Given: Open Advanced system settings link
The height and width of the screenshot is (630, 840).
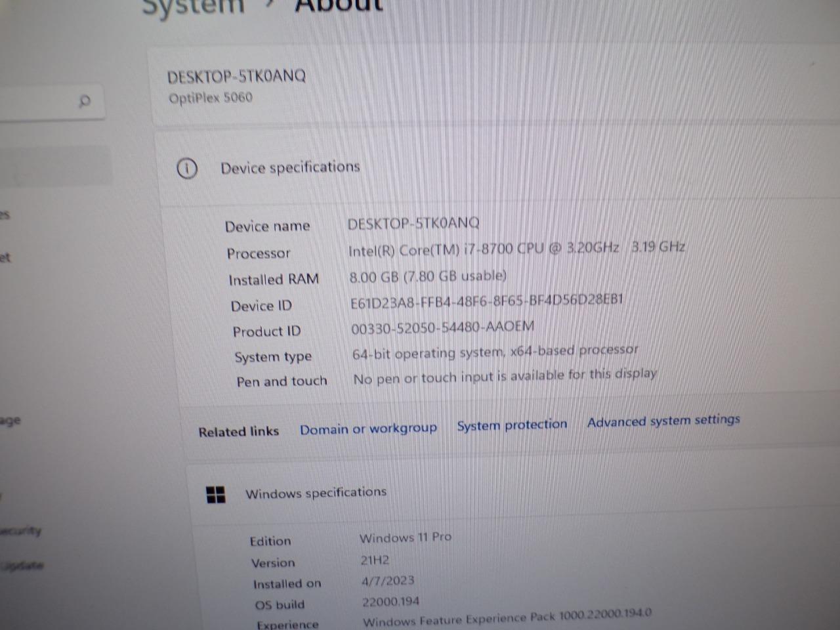Looking at the screenshot, I should [x=663, y=421].
